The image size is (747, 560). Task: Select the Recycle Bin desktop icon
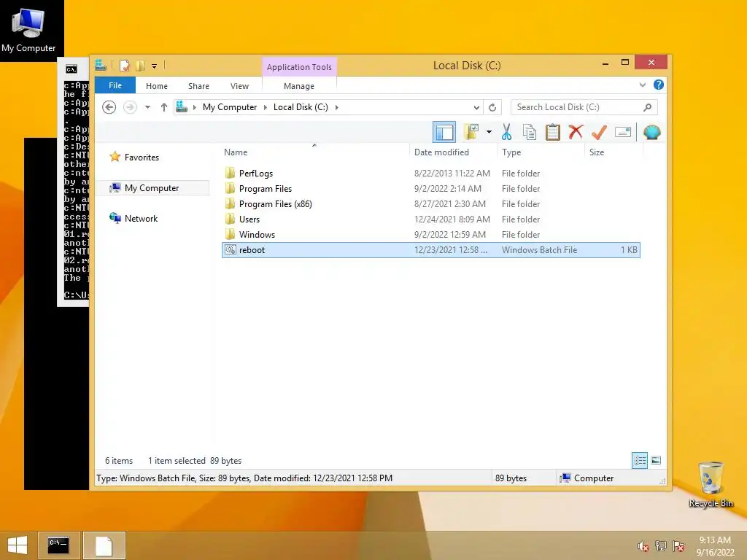tap(711, 484)
